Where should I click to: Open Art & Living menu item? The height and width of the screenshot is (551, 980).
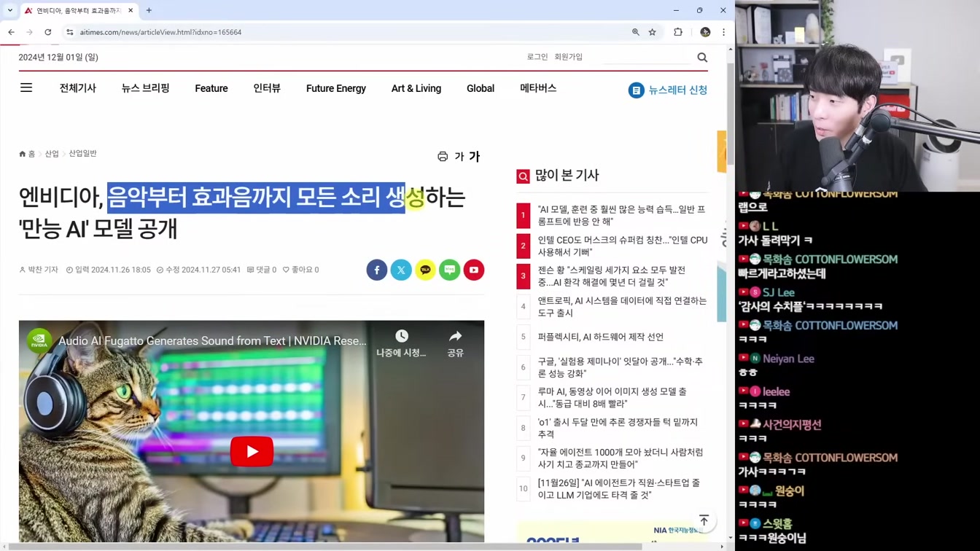416,88
